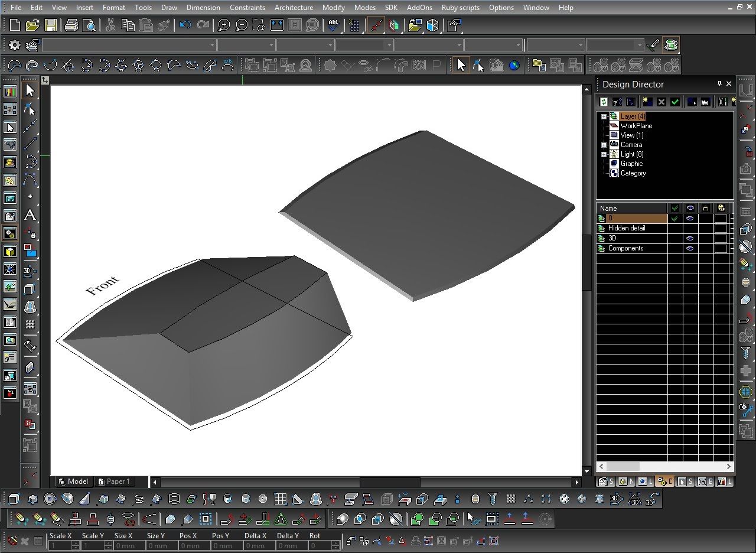Select the text tool (letter A) icon
This screenshot has height=553, width=756.
point(30,216)
